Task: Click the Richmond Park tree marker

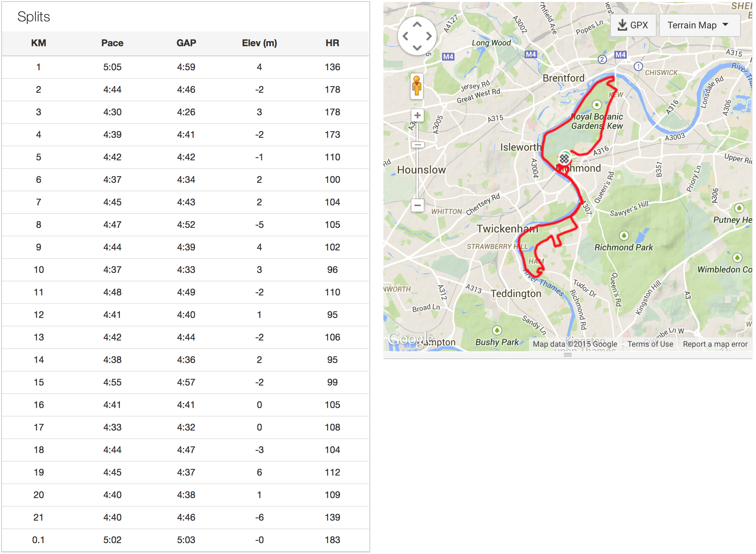Action: [624, 236]
